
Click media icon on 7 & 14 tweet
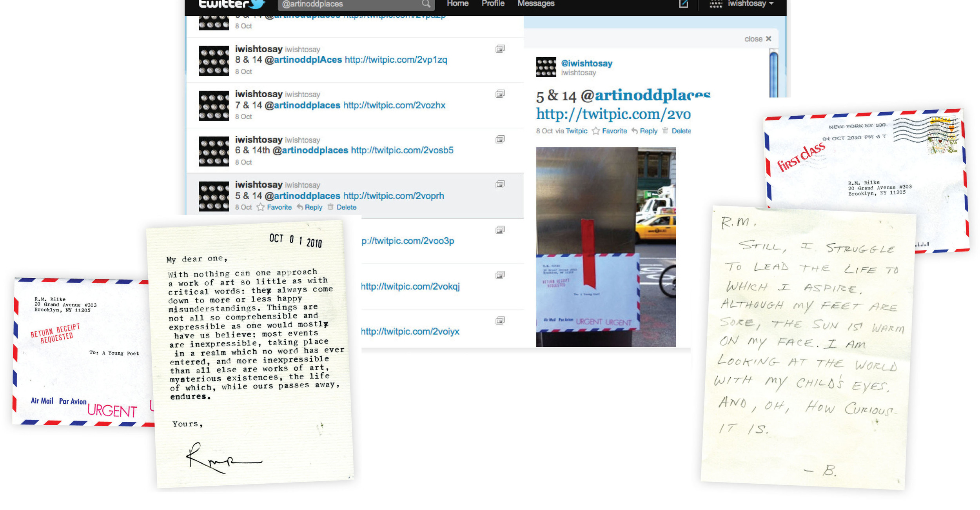[500, 94]
